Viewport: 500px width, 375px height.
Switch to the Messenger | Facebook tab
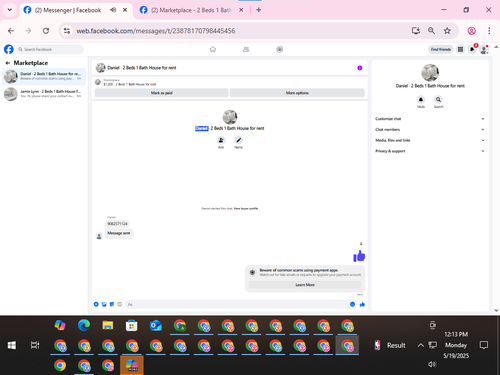point(68,10)
